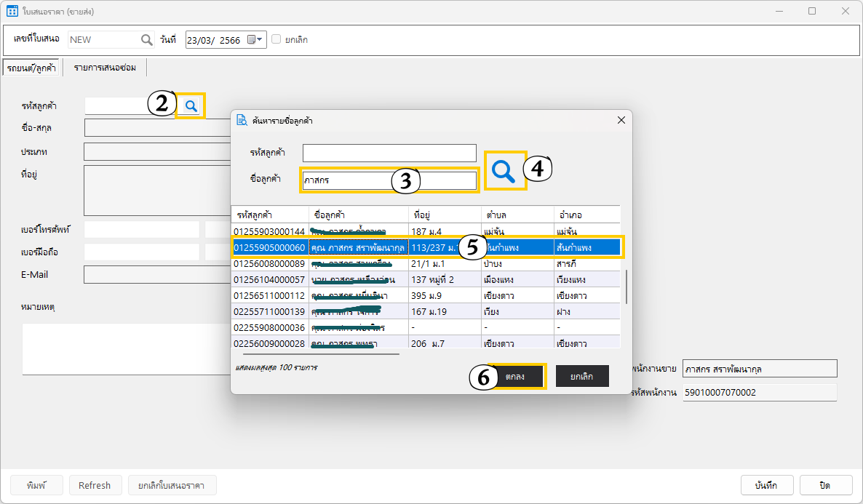The image size is (863, 504).
Task: Click the app icon in title bar
Action: (12, 12)
